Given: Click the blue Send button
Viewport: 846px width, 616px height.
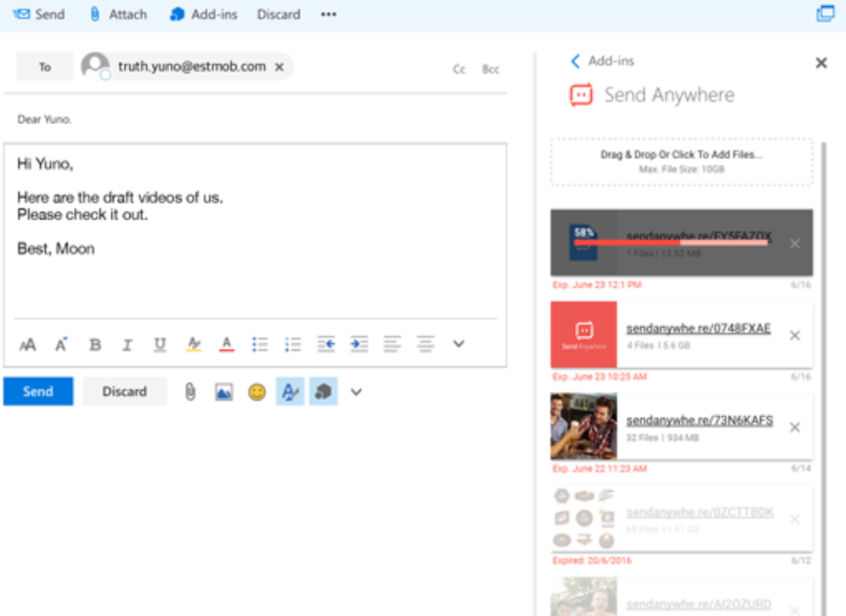Looking at the screenshot, I should tap(38, 392).
